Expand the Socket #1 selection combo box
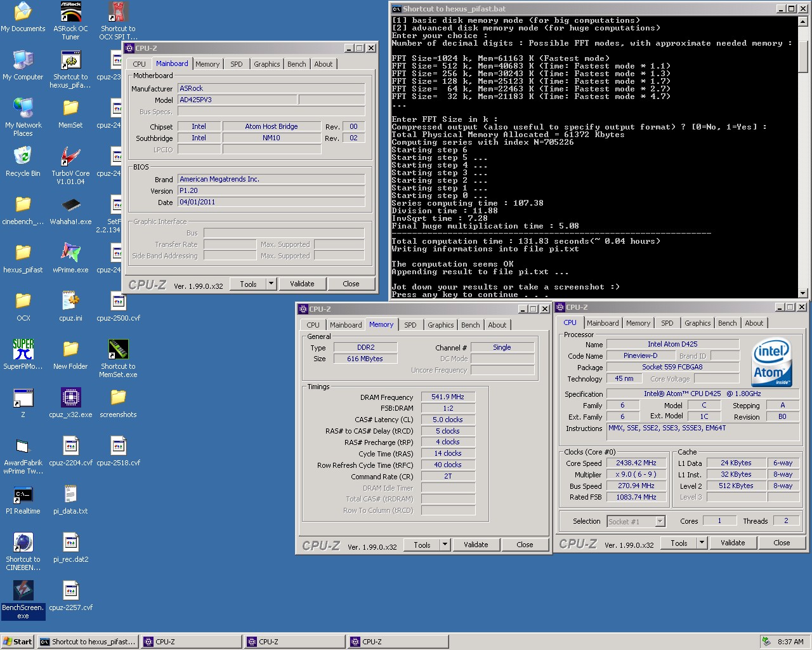Screen dimensions: 812x650 tap(660, 521)
